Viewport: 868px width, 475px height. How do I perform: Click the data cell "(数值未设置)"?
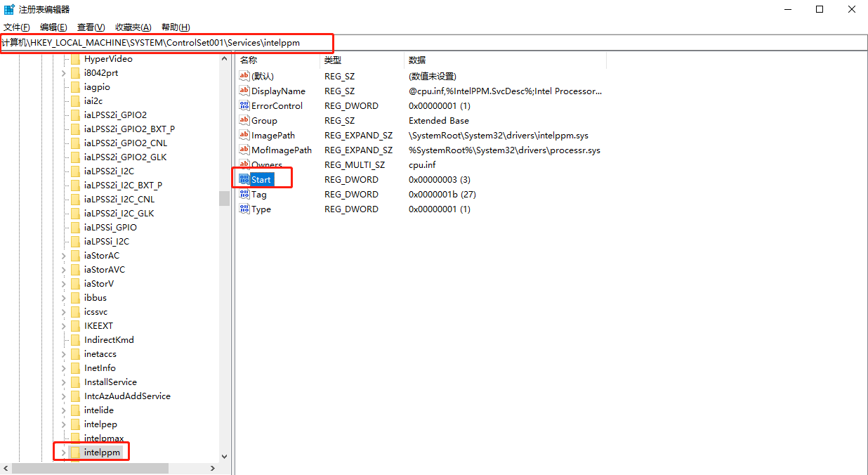point(432,77)
